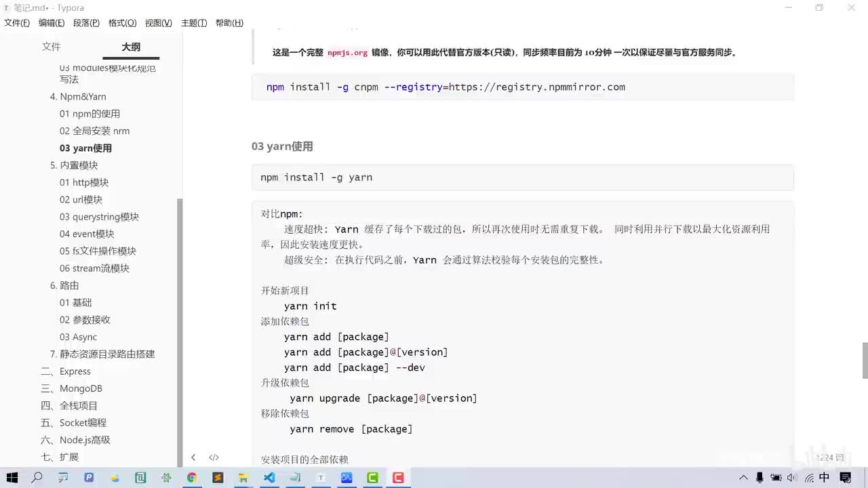Image resolution: width=868 pixels, height=488 pixels.
Task: Go to 02 url模块 outline entry
Action: [81, 200]
